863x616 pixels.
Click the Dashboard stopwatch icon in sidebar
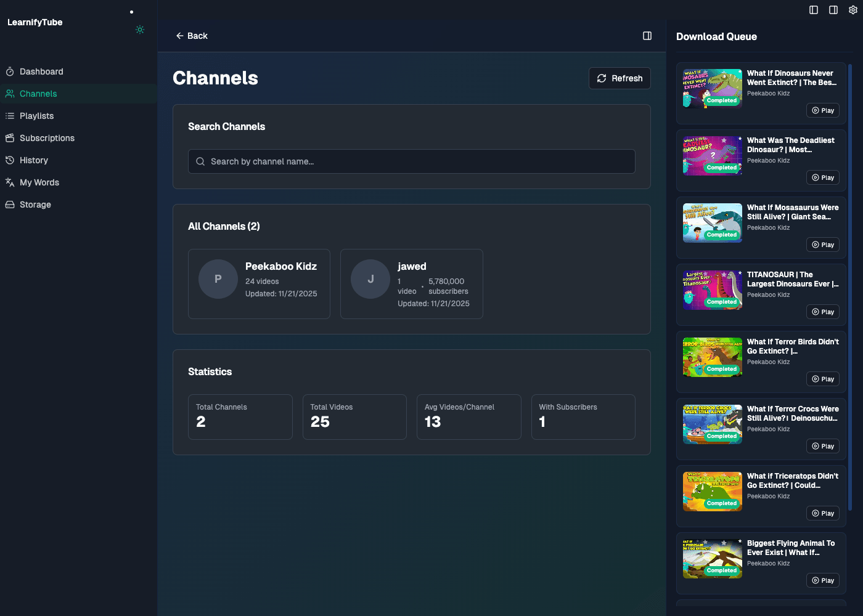(x=10, y=71)
